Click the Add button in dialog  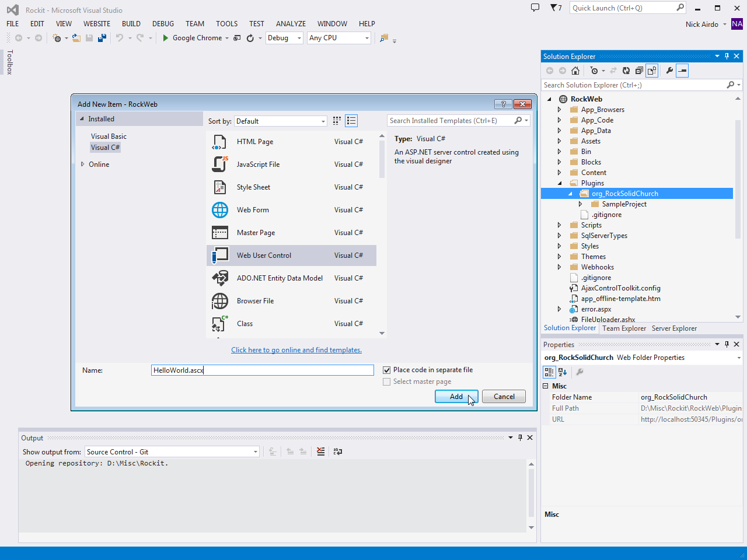point(456,397)
